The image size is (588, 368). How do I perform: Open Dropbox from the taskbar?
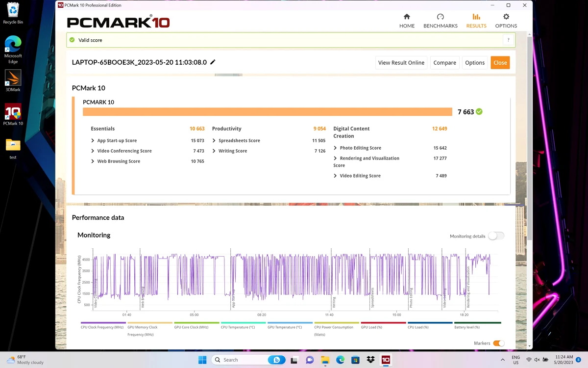click(371, 360)
